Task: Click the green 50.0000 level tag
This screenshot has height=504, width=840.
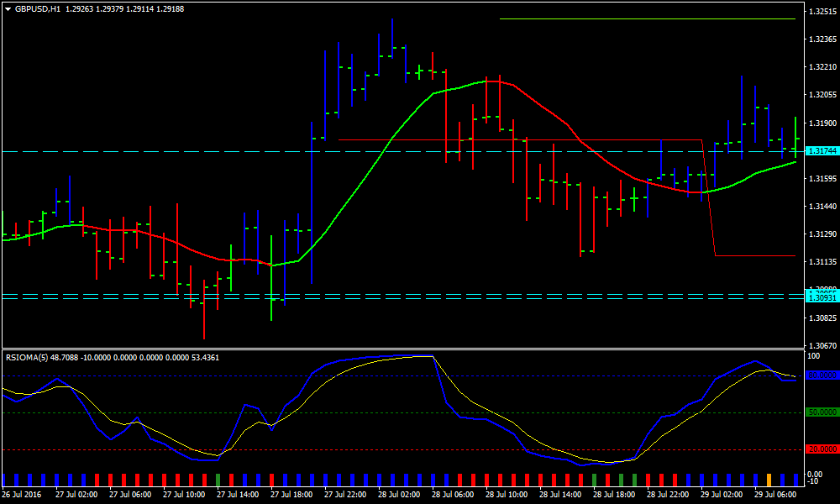Action: [x=820, y=412]
